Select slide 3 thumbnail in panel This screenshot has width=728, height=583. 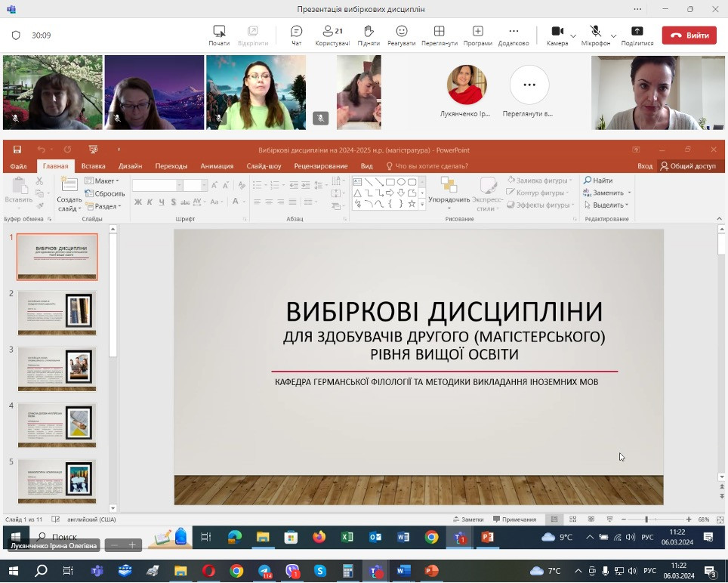coord(57,369)
